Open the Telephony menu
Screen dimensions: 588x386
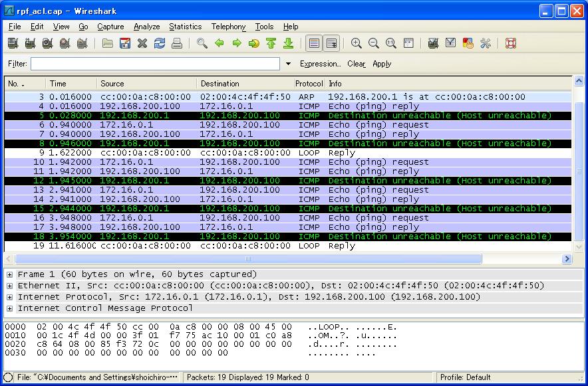pyautogui.click(x=228, y=27)
